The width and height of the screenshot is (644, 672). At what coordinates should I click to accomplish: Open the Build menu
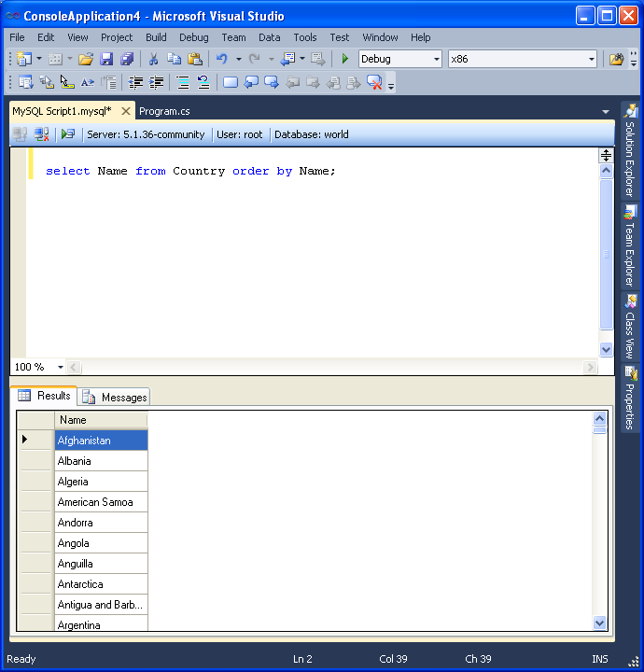pos(156,37)
